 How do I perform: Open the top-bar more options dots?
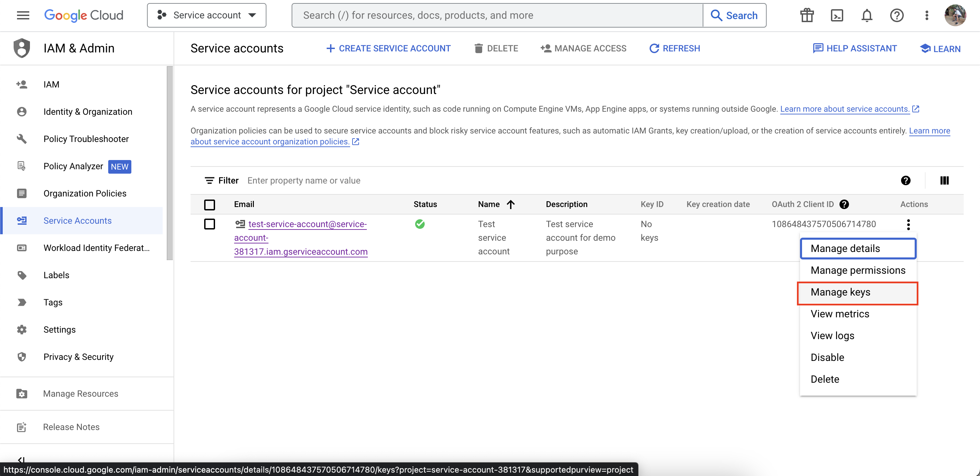point(927,15)
